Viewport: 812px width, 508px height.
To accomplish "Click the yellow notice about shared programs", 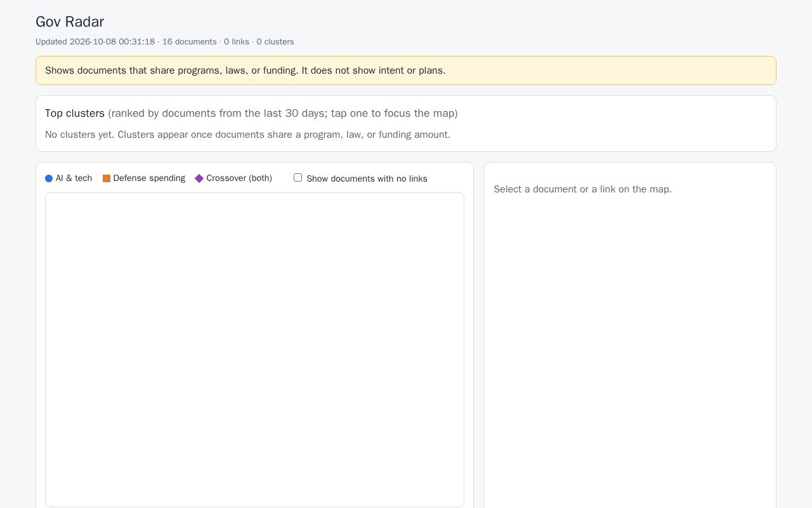I will pyautogui.click(x=406, y=70).
